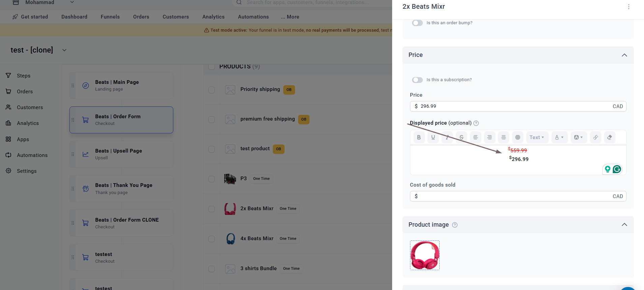Insert link in displayed price editor

(x=596, y=137)
